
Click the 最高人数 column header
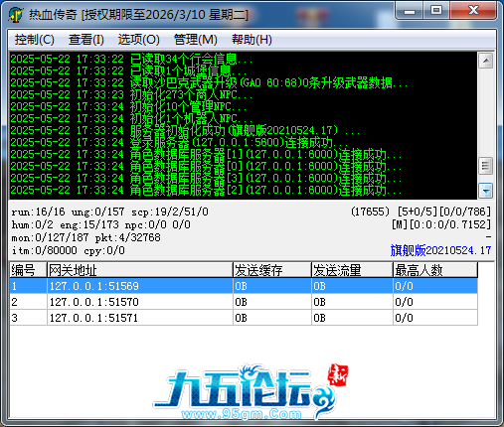[x=435, y=270]
